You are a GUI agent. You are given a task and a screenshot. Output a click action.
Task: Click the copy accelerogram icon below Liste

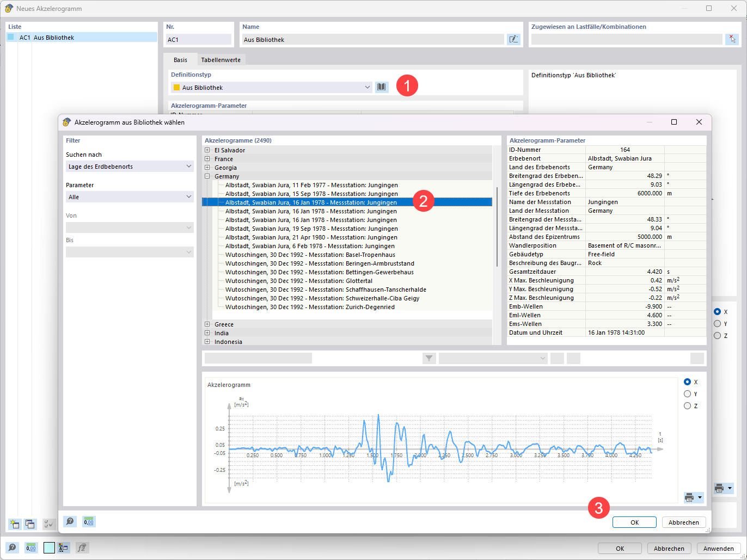[30, 524]
